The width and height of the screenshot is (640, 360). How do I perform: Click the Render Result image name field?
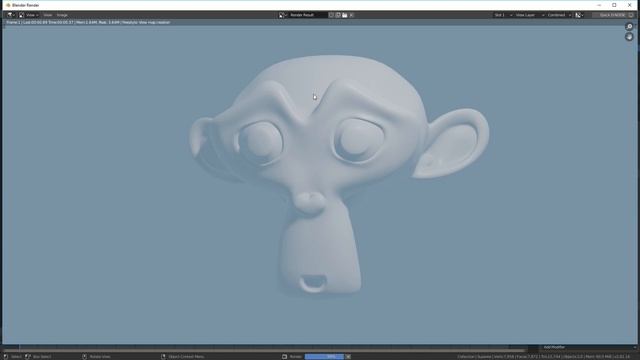pos(308,15)
